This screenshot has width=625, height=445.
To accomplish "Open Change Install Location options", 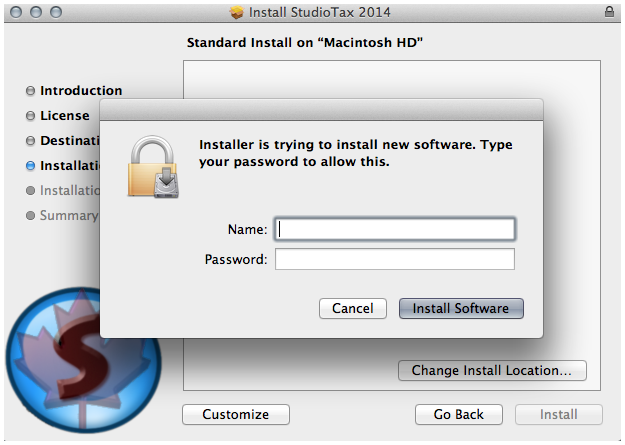I will 492,370.
